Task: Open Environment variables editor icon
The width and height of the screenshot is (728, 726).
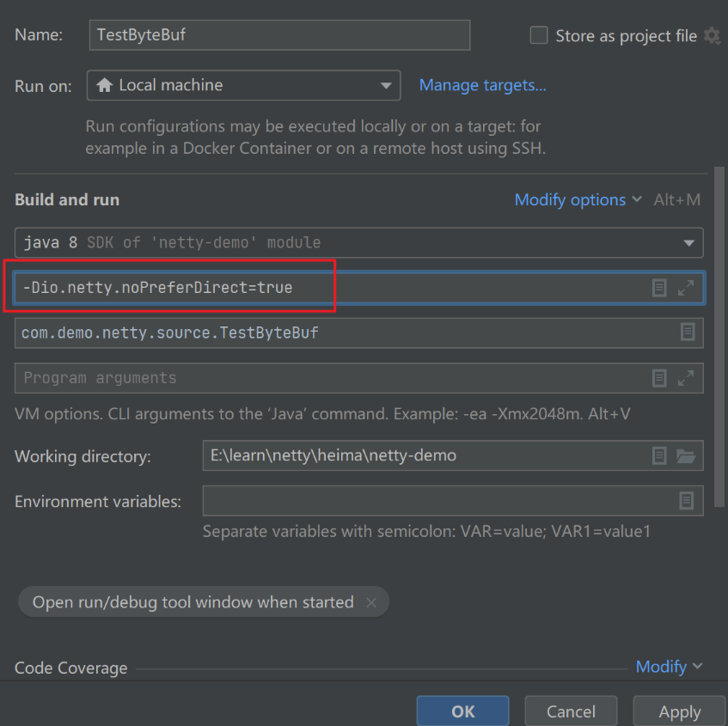Action: [x=687, y=501]
